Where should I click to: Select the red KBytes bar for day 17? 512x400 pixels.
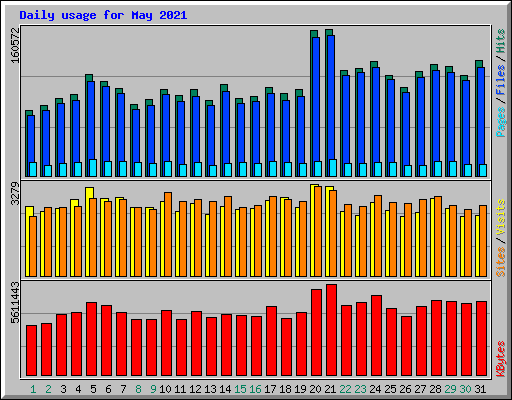pyautogui.click(x=271, y=341)
